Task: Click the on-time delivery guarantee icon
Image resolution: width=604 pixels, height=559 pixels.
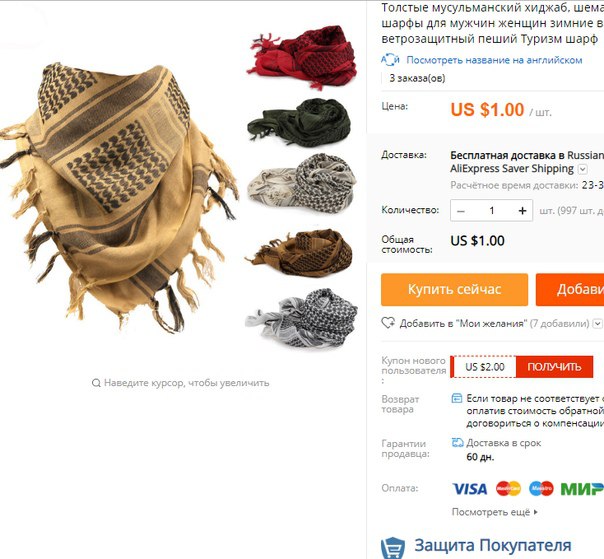Action: click(x=457, y=443)
